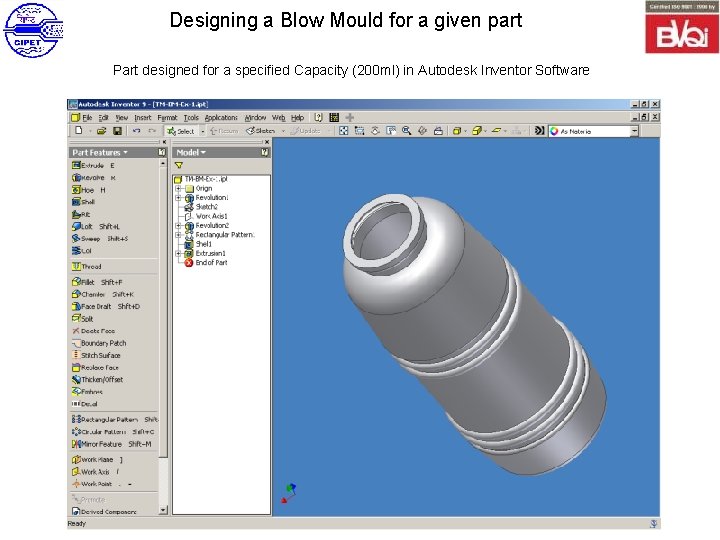Open the Insert menu
The image size is (720, 540).
(143, 118)
